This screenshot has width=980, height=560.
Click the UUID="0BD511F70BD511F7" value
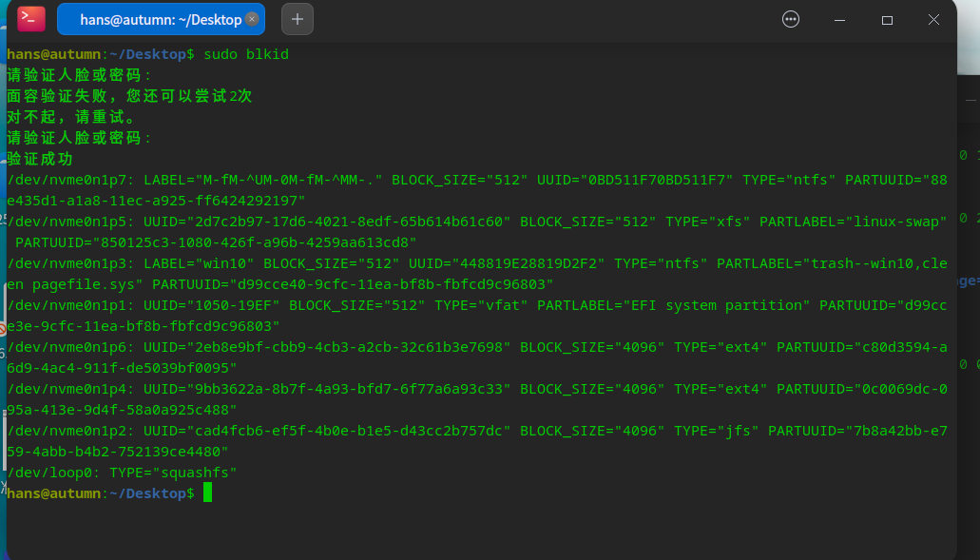click(635, 180)
